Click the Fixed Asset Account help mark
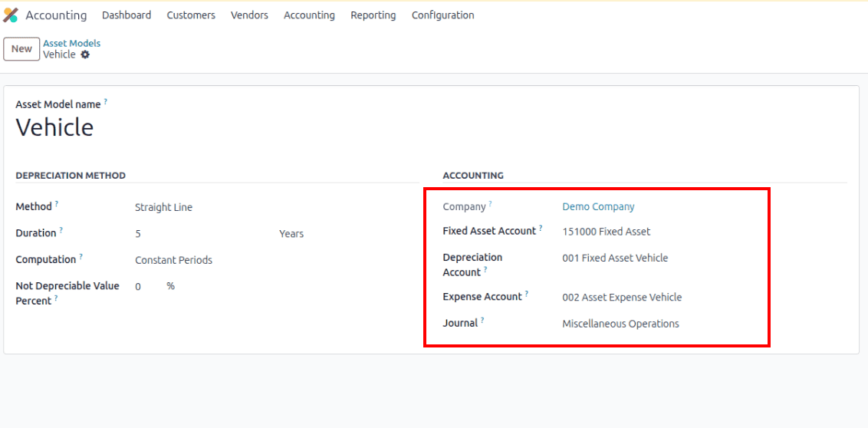This screenshot has height=428, width=868. (x=541, y=228)
